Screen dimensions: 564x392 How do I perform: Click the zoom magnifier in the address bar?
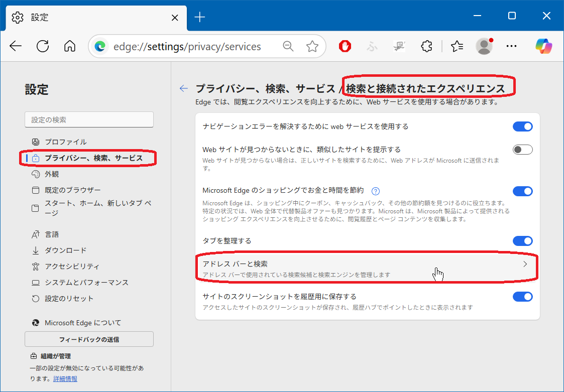pyautogui.click(x=288, y=47)
